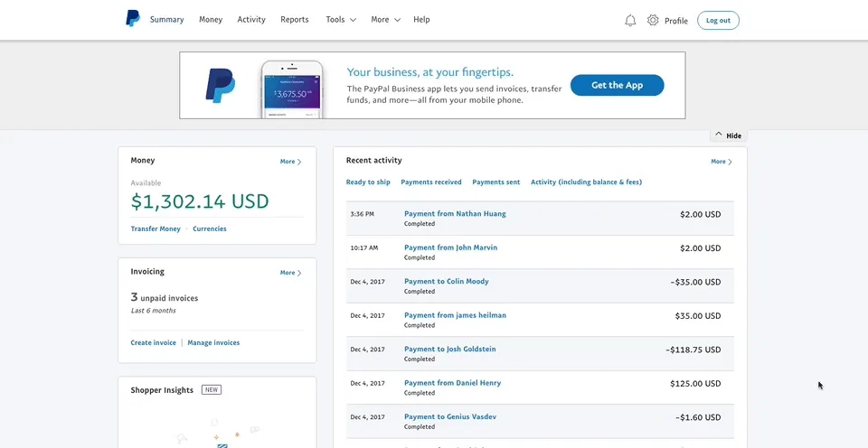
Task: Open the Help page
Action: (x=421, y=19)
